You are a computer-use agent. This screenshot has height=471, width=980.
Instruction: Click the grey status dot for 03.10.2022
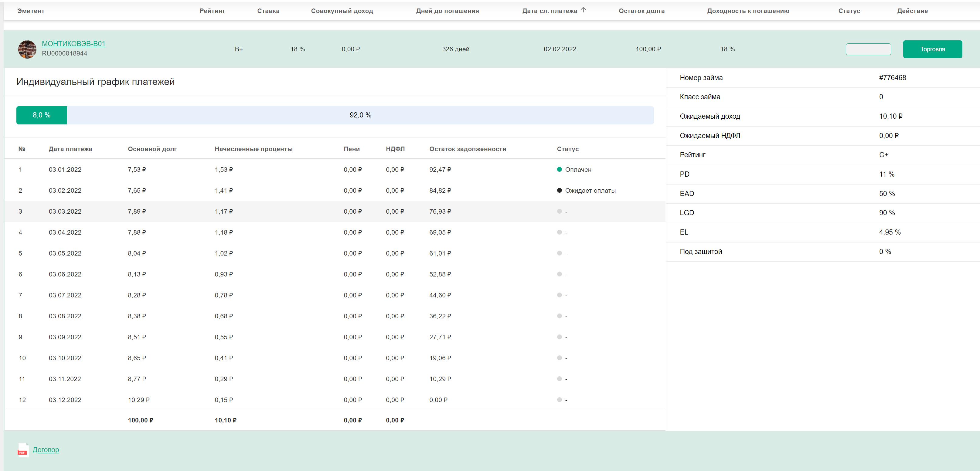click(x=559, y=358)
